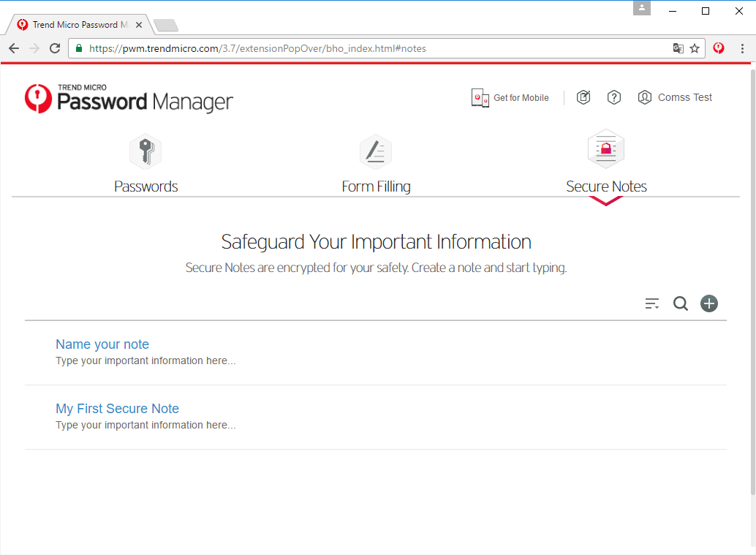
Task: Open the 'Name your note' note
Action: (102, 344)
